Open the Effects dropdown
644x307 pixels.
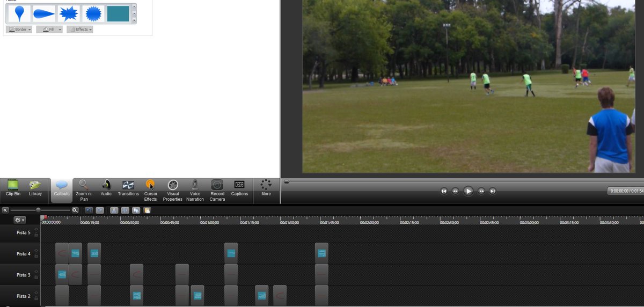(80, 30)
